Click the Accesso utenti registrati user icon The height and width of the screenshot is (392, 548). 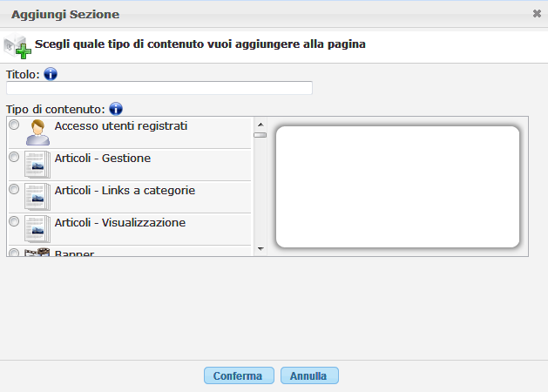(x=37, y=132)
